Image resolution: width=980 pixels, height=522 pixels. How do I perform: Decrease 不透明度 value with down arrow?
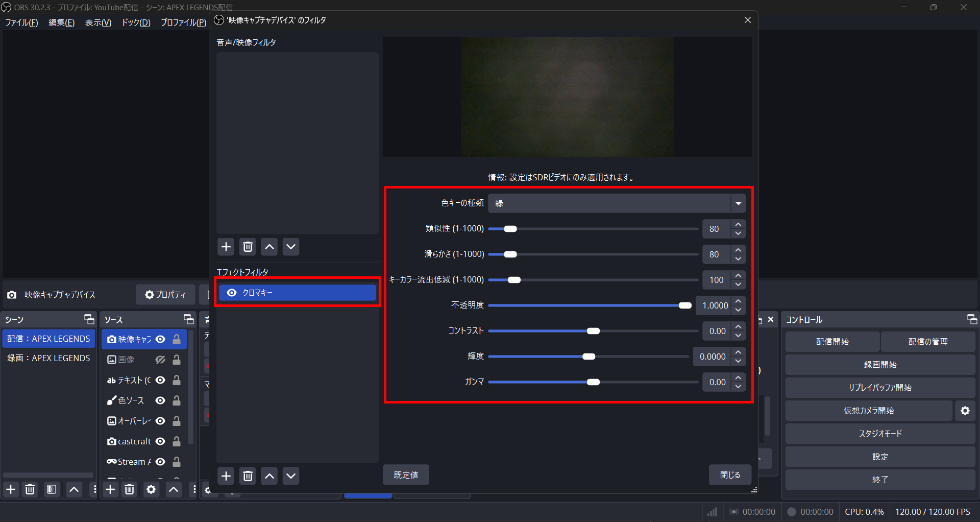[738, 310]
